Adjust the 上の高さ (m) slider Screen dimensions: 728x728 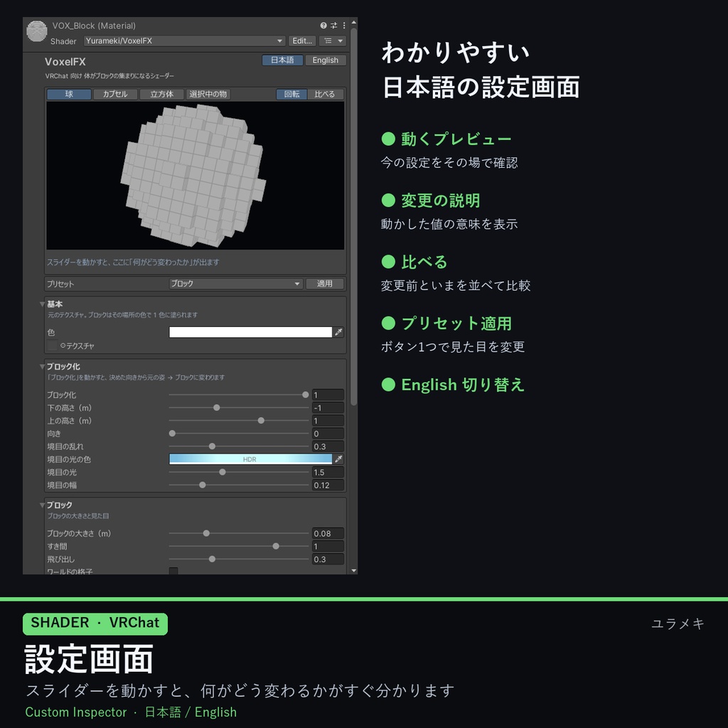tap(239, 421)
